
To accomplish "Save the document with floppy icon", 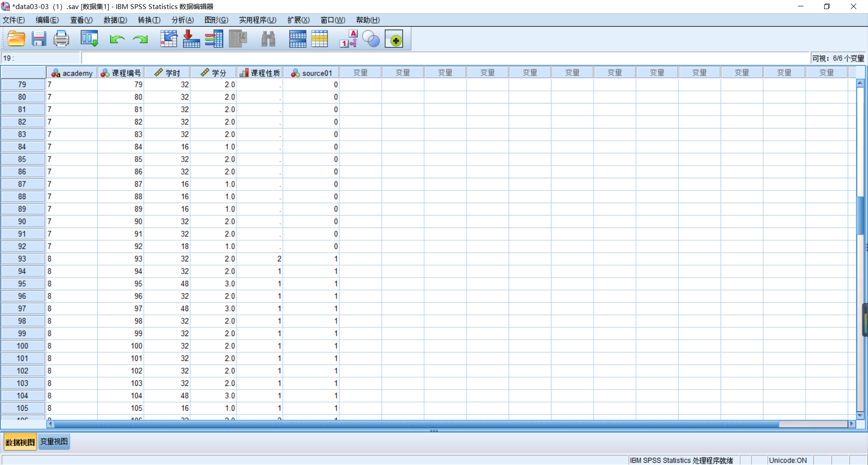I will click(39, 39).
